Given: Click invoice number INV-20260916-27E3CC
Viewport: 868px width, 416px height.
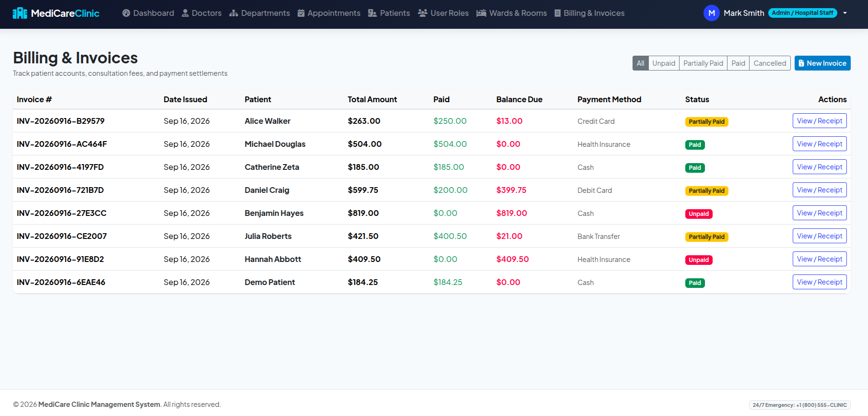Looking at the screenshot, I should pos(61,213).
